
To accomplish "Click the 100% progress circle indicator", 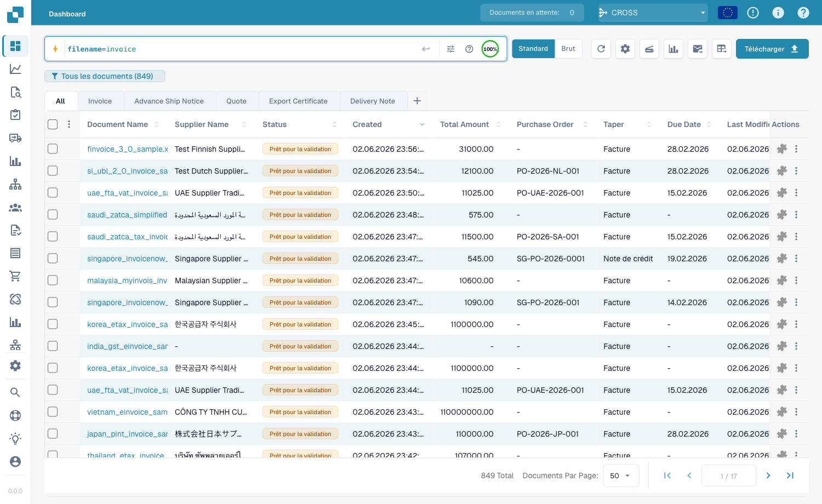I will click(x=490, y=49).
